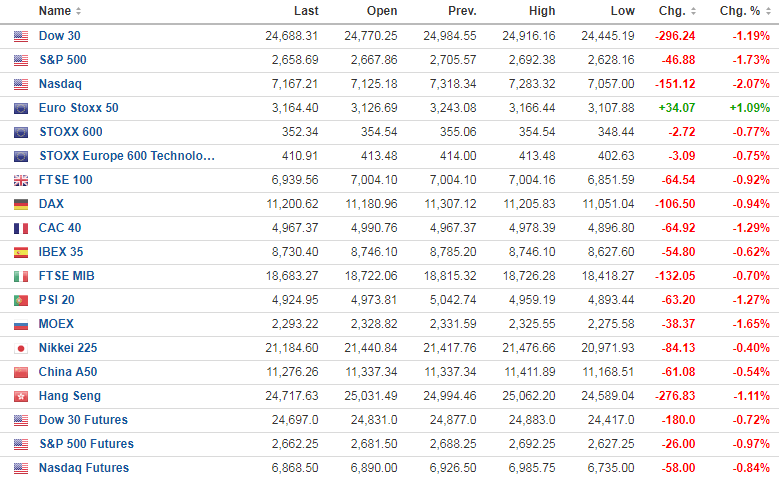Open the China A50 link
Screen dimensions: 779x481
(x=68, y=372)
